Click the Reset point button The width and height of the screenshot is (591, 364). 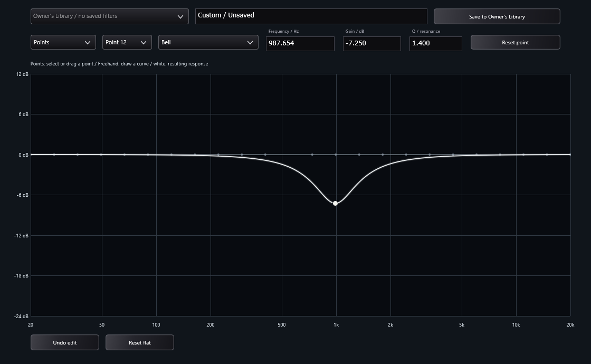point(515,42)
